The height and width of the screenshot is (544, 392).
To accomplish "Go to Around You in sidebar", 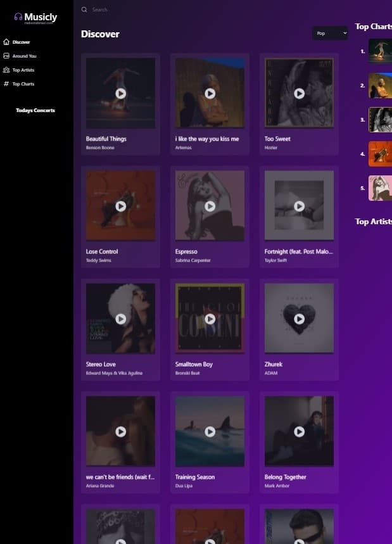I will [x=24, y=56].
